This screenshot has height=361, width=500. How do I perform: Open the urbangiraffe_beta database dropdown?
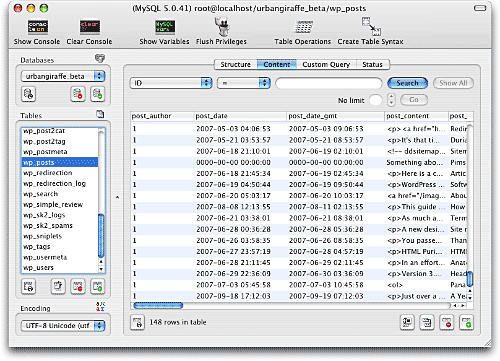click(x=63, y=76)
